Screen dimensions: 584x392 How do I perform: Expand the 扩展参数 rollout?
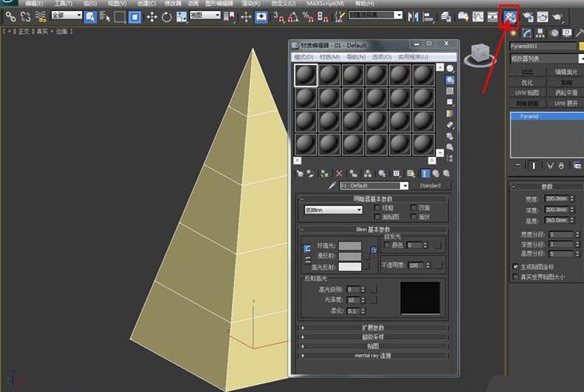coord(373,328)
